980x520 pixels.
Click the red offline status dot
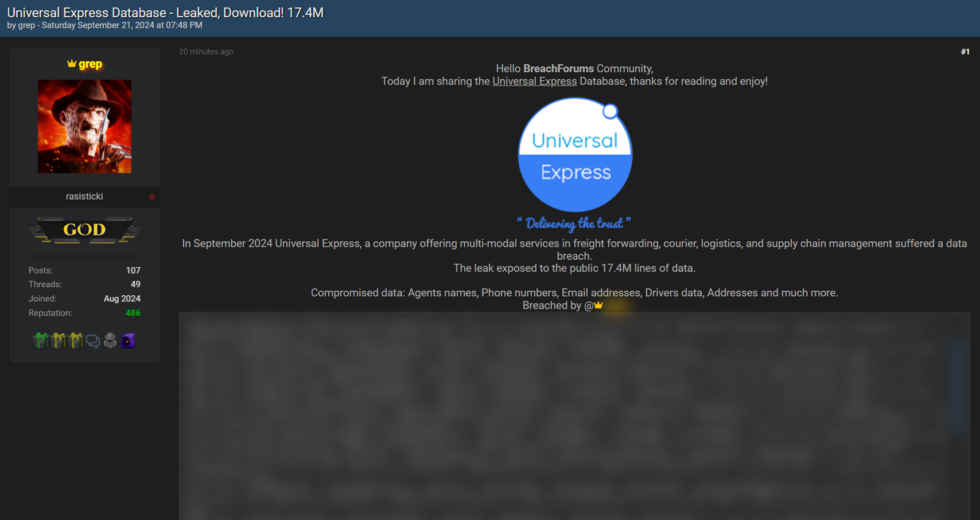152,197
